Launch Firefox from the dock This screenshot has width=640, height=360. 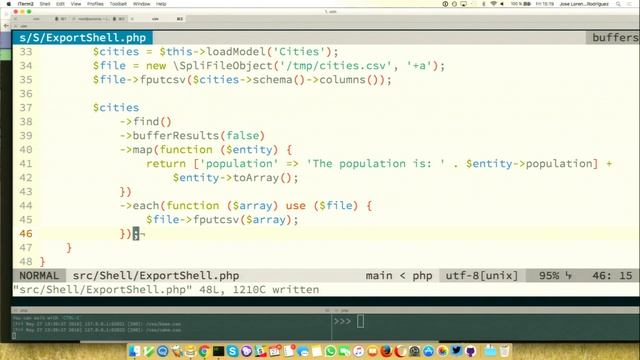click(386, 351)
